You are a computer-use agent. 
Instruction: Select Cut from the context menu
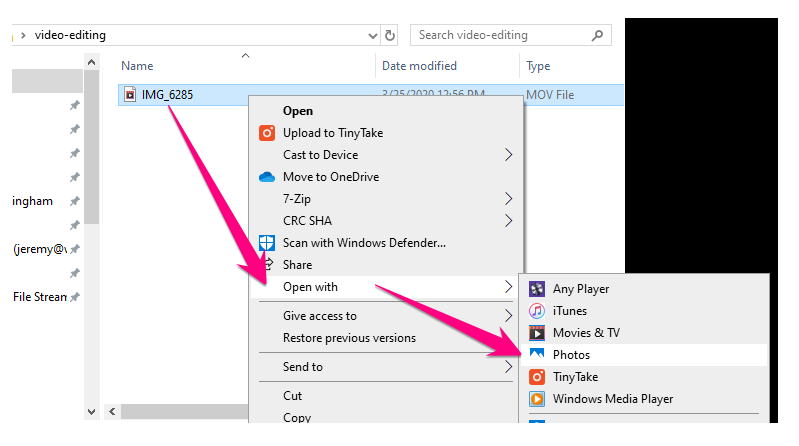(x=293, y=396)
